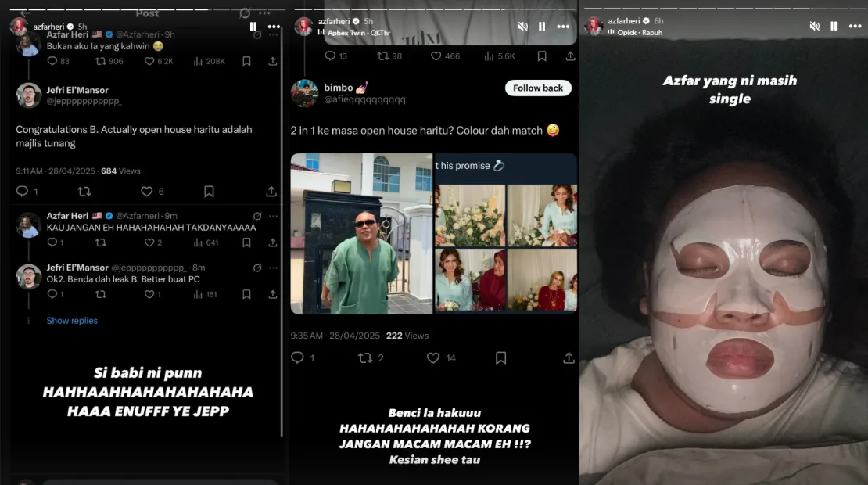The width and height of the screenshot is (868, 485).
Task: Unmute the Aphex Twin story audio
Action: (x=522, y=27)
